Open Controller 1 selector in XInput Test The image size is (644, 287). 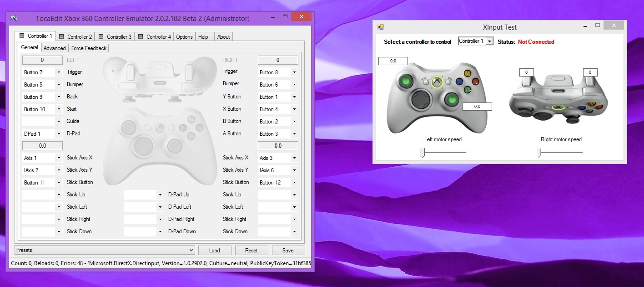point(476,41)
